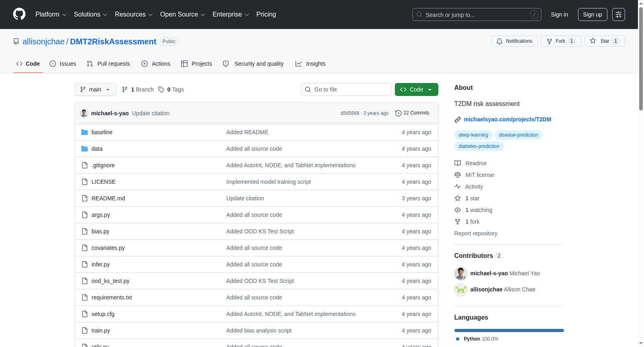Click the Activity pulse icon
This screenshot has width=644, height=347.
click(x=458, y=187)
